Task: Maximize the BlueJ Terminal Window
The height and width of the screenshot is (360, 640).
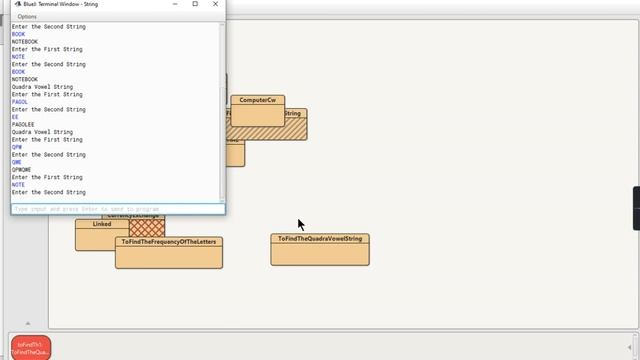Action: pyautogui.click(x=195, y=4)
